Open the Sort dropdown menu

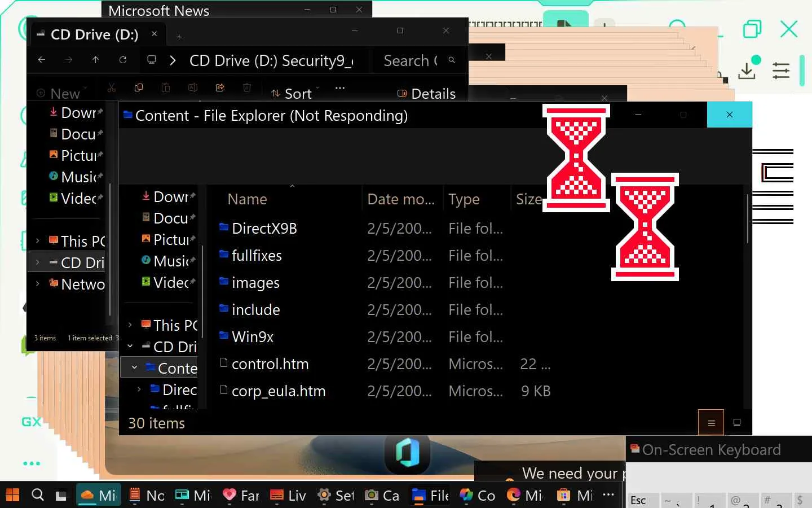click(295, 93)
